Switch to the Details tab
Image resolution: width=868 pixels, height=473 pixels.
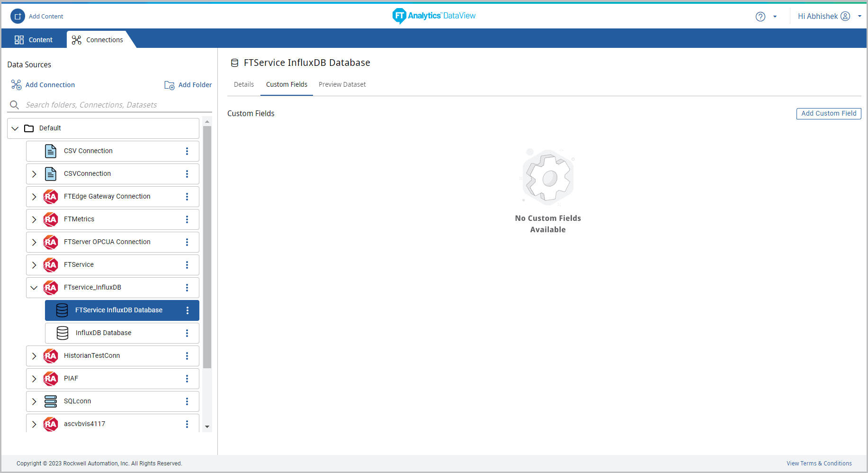[x=244, y=84]
